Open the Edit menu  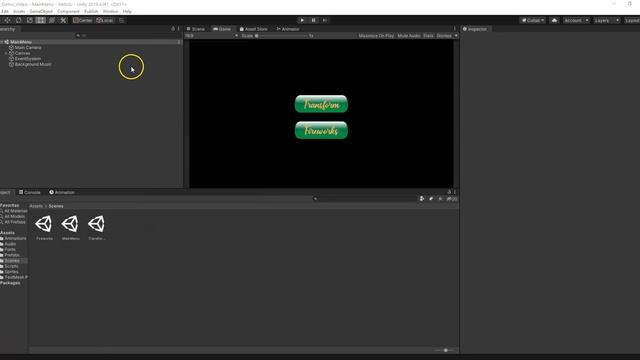(5, 11)
